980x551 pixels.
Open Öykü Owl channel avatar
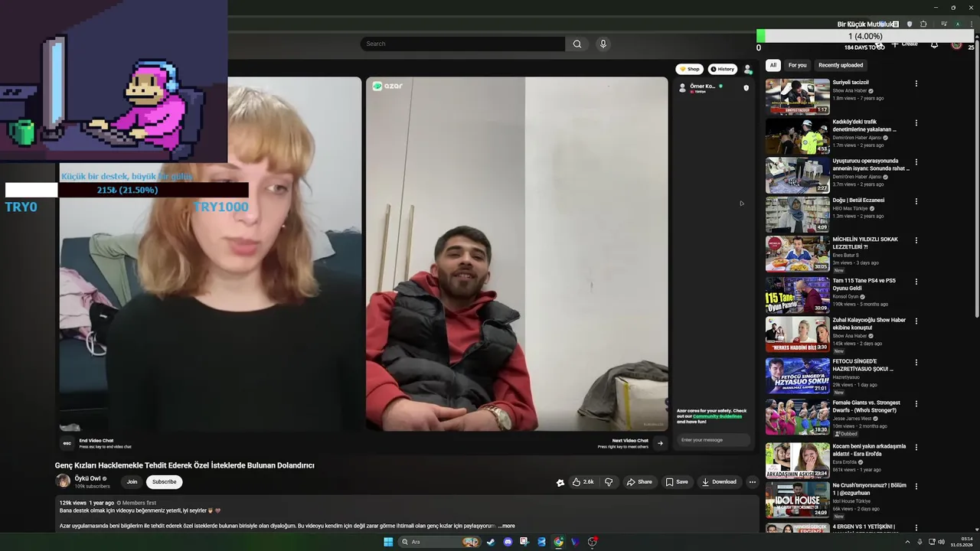63,481
